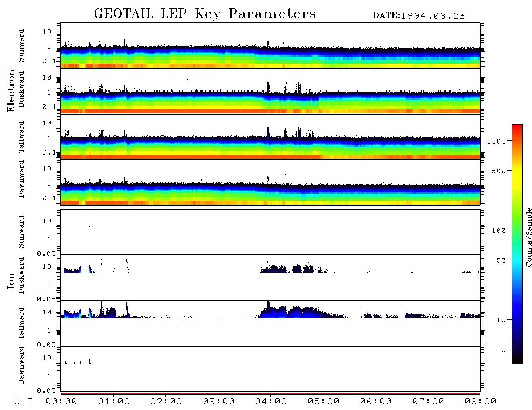Select the Electron "Sunward" axis label
Screen dimensions: 532x410
pyautogui.click(x=21, y=46)
